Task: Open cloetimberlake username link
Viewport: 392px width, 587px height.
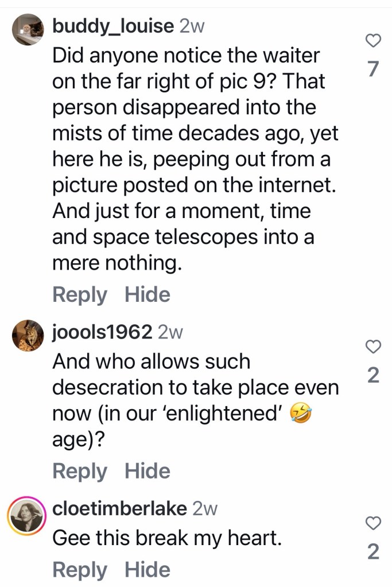Action: pos(119,508)
